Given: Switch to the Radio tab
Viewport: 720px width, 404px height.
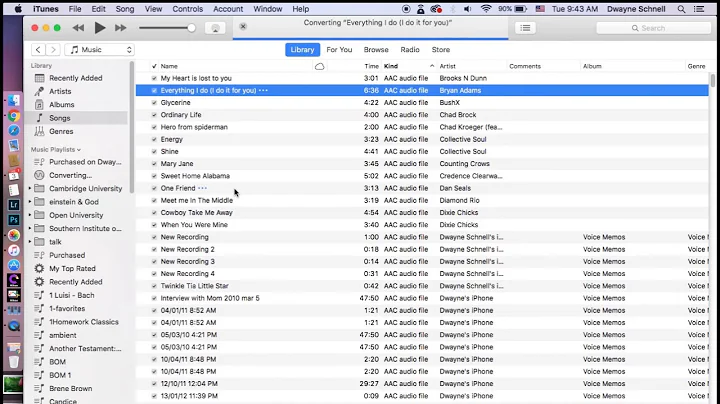Looking at the screenshot, I should coord(410,50).
